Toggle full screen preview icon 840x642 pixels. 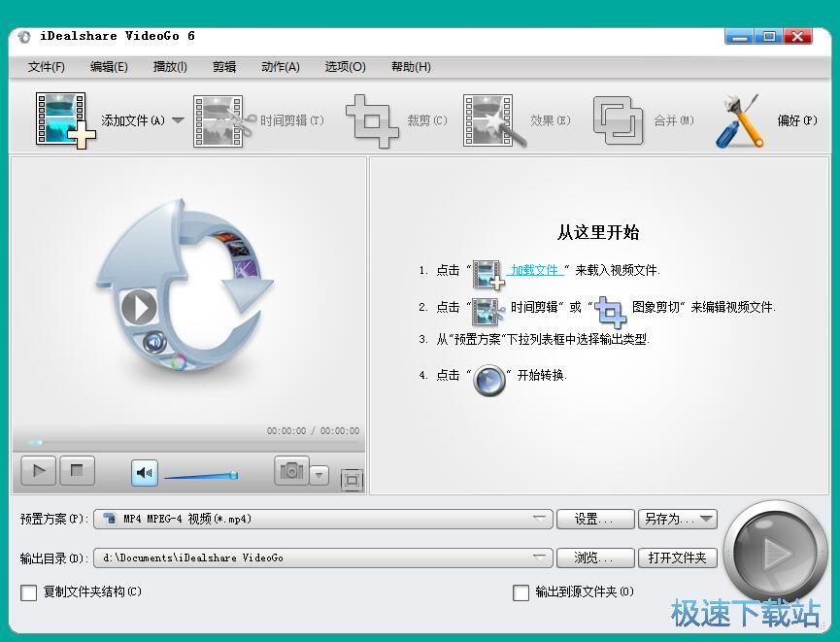click(x=352, y=480)
